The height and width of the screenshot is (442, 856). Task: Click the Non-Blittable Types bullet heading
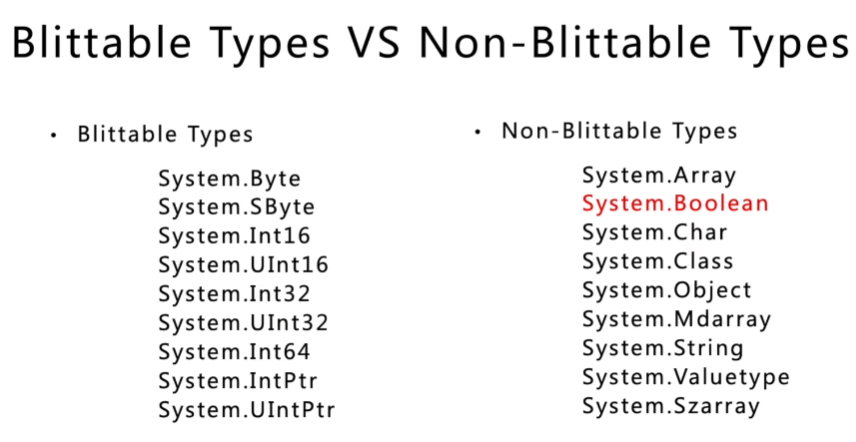pyautogui.click(x=619, y=131)
